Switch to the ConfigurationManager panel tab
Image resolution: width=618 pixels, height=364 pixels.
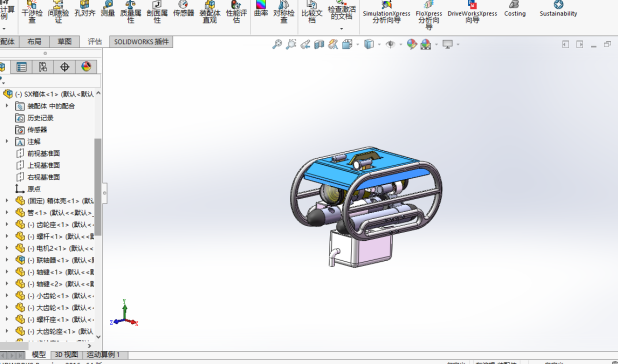(x=43, y=67)
